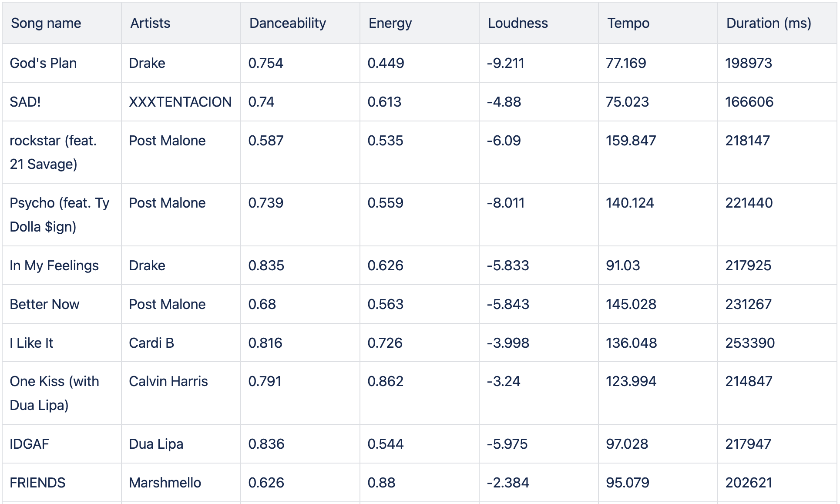840x504 pixels.
Task: Click the Cardi B artist cell
Action: 151,343
